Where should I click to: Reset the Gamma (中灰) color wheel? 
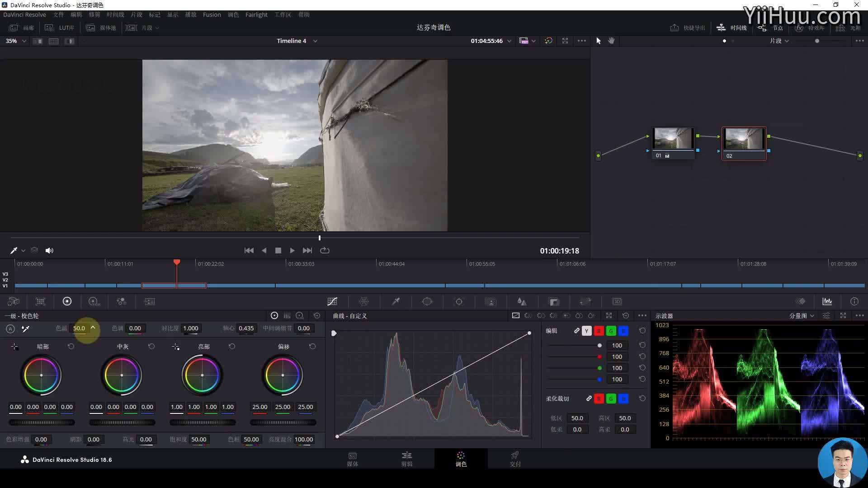pos(151,347)
